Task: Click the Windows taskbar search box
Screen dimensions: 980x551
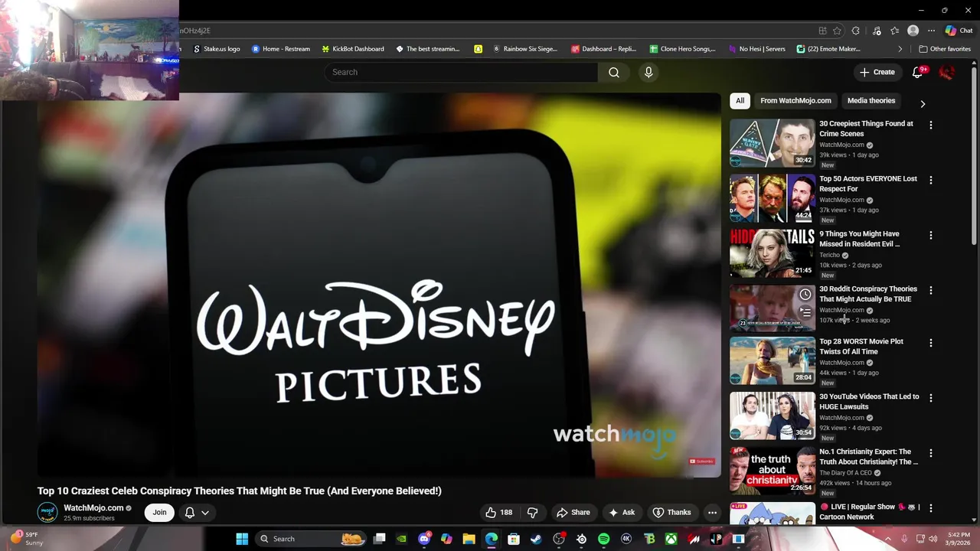Action: coord(310,539)
